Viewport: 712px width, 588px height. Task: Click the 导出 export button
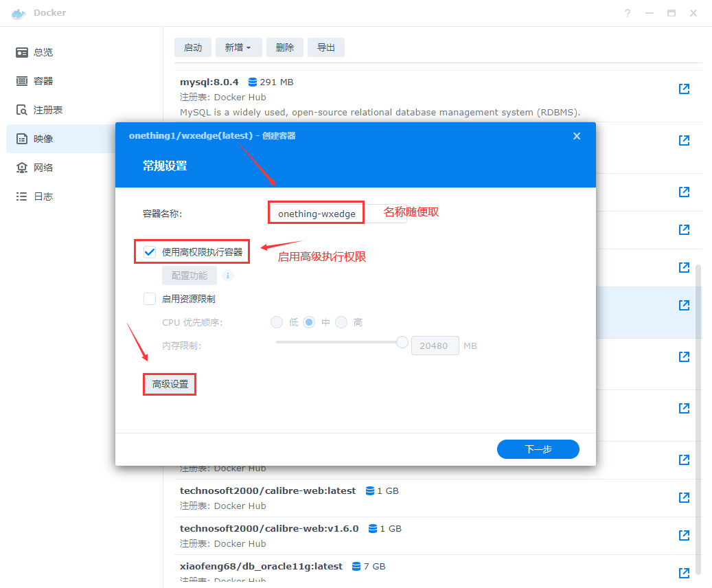(326, 47)
